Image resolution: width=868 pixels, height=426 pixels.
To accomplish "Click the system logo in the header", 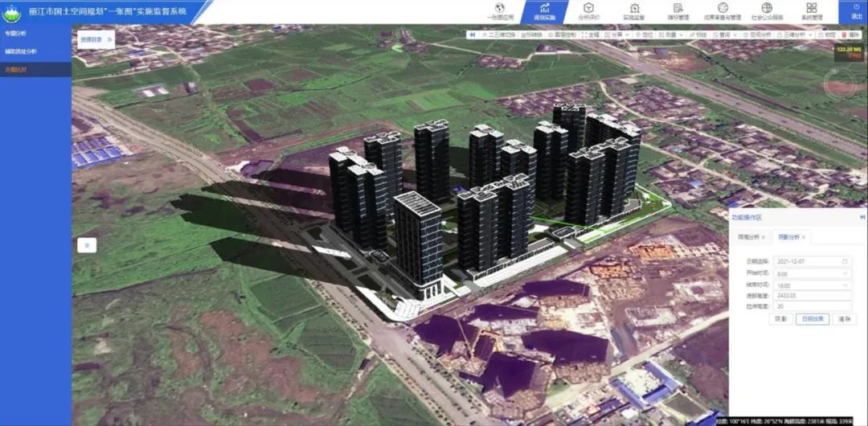I will click(11, 12).
